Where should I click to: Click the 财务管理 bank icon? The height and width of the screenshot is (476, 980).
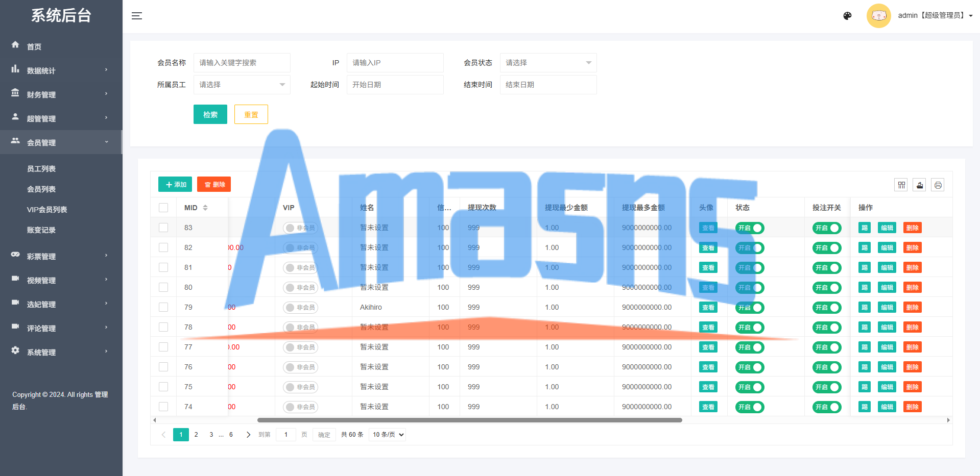[15, 93]
